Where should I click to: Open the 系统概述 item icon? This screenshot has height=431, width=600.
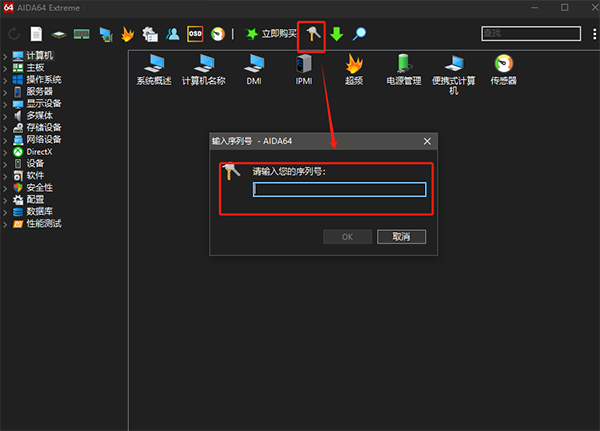pyautogui.click(x=155, y=63)
